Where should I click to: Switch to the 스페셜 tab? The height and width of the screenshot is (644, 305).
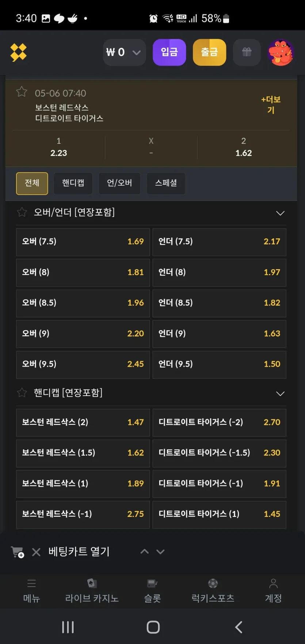coord(166,183)
